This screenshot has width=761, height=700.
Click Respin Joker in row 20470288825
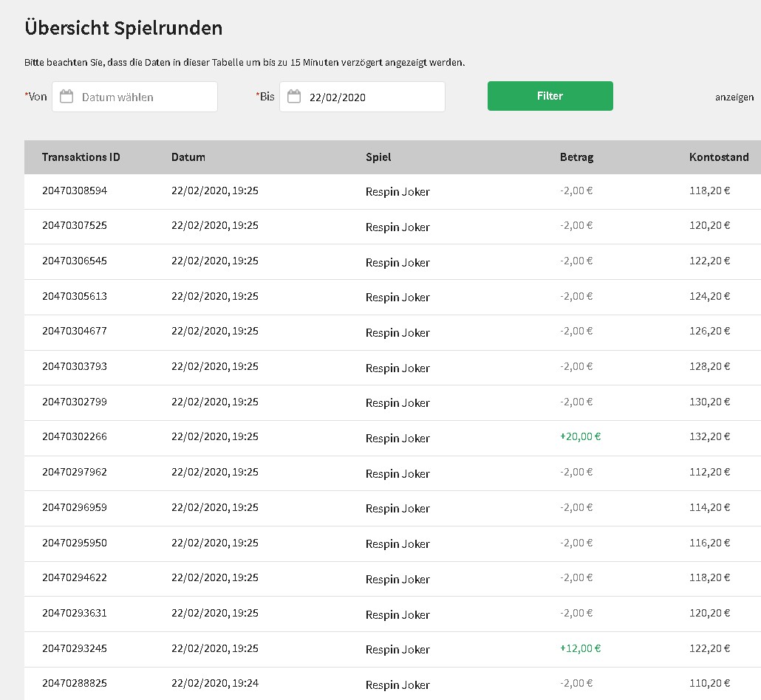coord(398,685)
